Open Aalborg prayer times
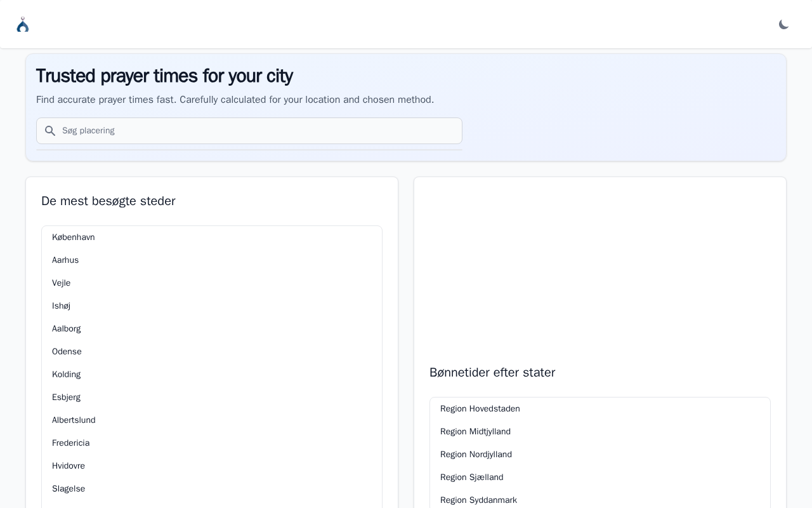This screenshot has height=508, width=812. (67, 329)
